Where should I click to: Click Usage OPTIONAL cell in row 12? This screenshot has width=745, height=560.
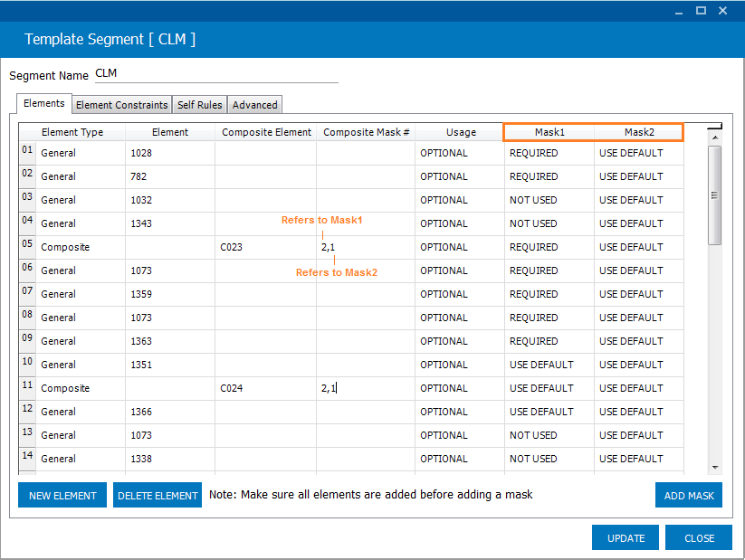[460, 412]
